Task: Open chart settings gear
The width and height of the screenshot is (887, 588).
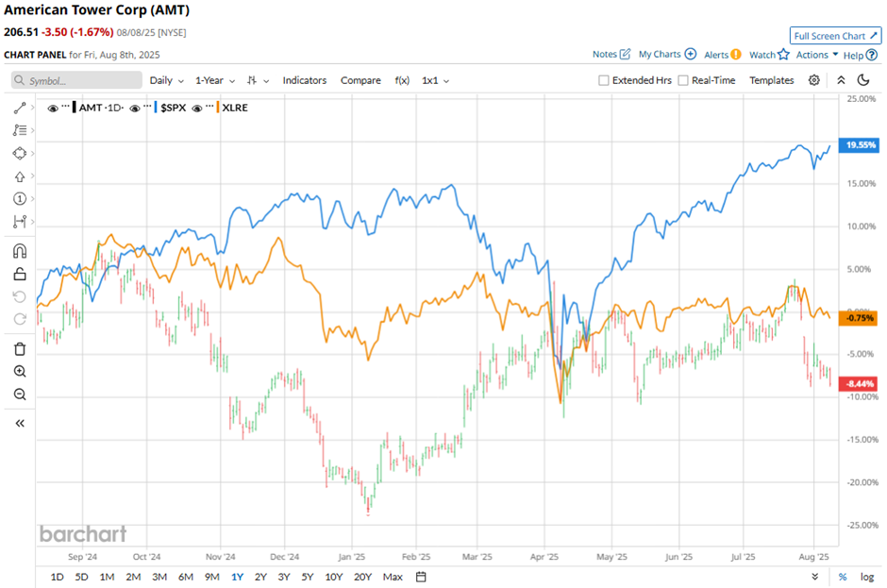Action: [x=814, y=80]
